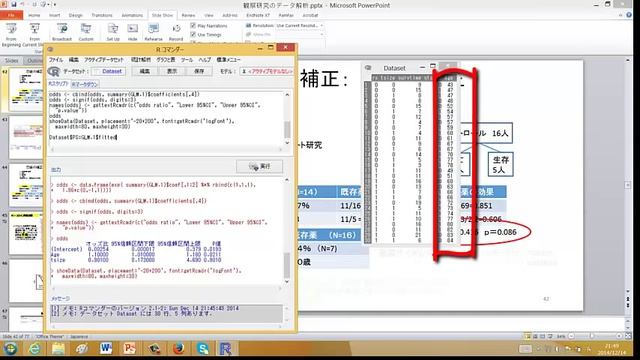
Task: Switch to R application in taskbar
Action: [226, 349]
